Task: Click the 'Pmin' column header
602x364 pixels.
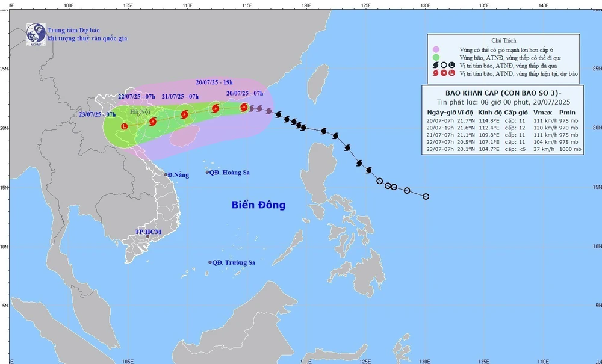Action: pos(567,113)
